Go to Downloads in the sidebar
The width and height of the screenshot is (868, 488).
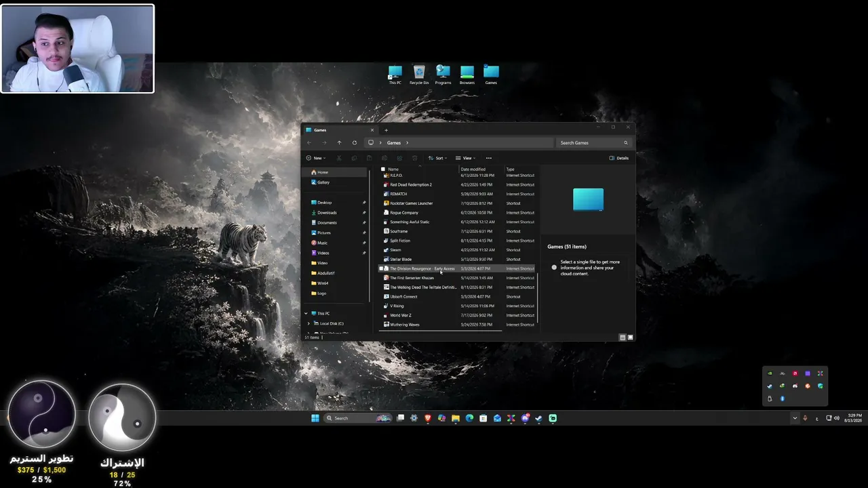point(335,213)
